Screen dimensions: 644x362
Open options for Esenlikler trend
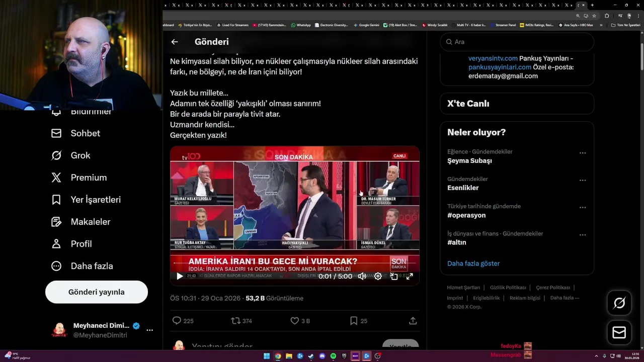point(583,180)
